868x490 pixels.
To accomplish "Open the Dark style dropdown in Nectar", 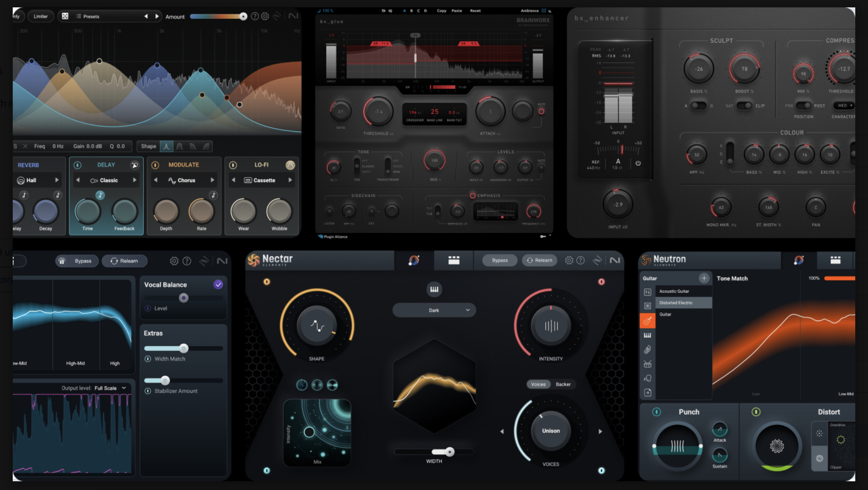I will [x=434, y=310].
